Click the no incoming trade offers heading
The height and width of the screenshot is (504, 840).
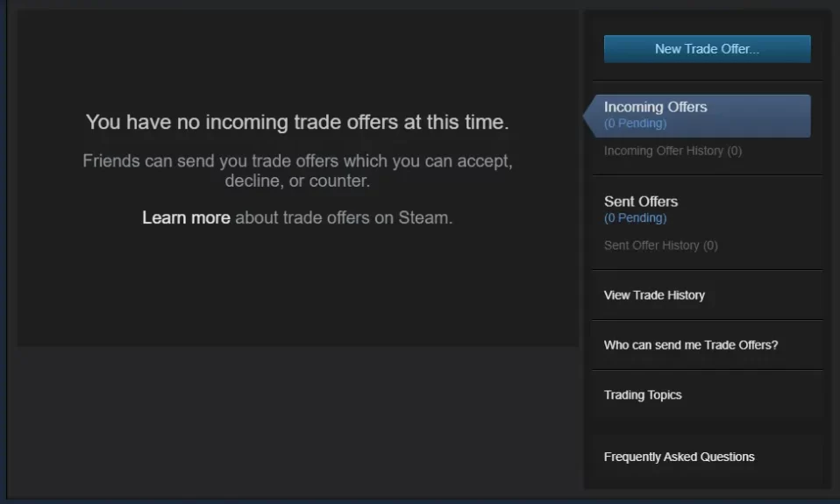point(297,122)
